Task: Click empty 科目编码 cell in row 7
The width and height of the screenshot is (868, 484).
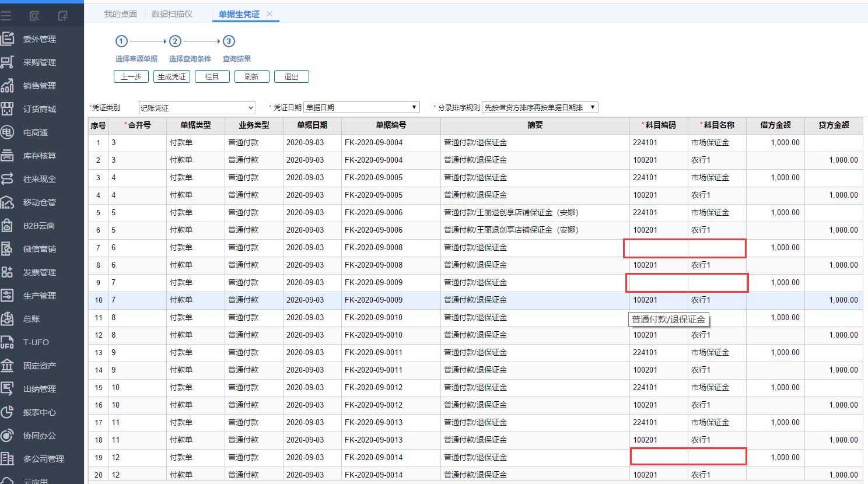Action: pyautogui.click(x=659, y=248)
